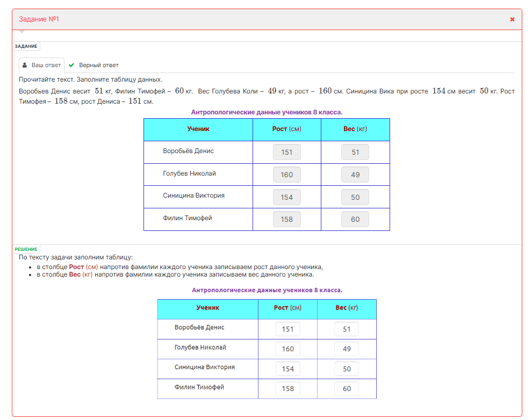Click Воробьёв Денис name in РЕШЕНИЕ table
532x420 pixels.
(199, 328)
